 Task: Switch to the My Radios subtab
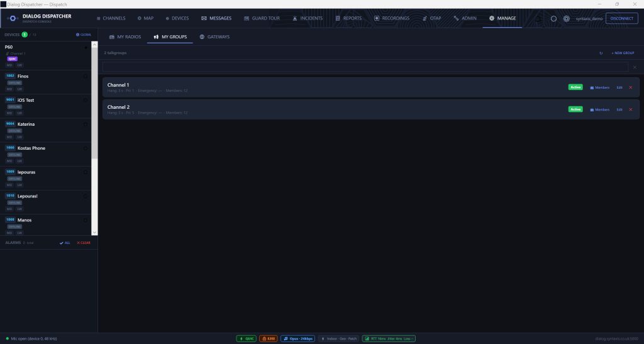125,37
